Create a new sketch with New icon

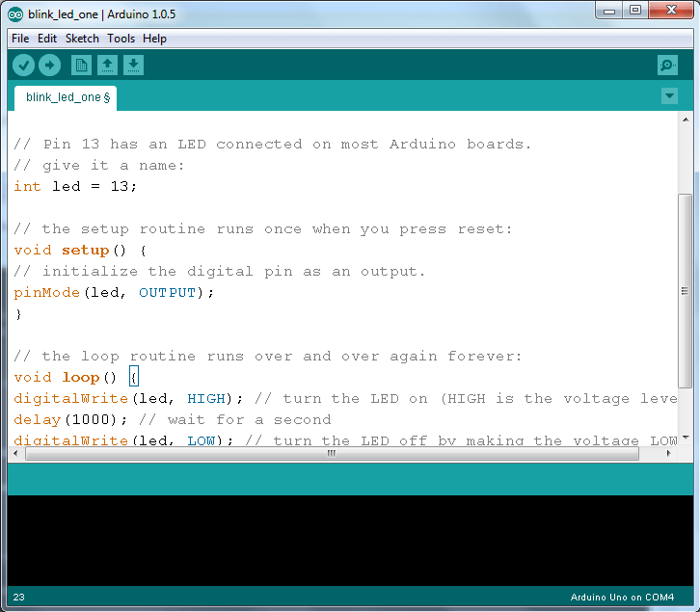coord(82,65)
